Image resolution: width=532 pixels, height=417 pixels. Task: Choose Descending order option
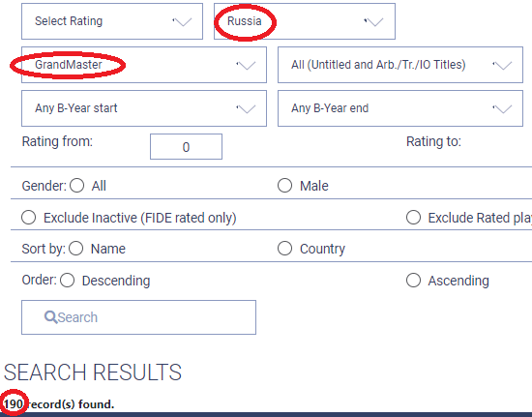[67, 281]
